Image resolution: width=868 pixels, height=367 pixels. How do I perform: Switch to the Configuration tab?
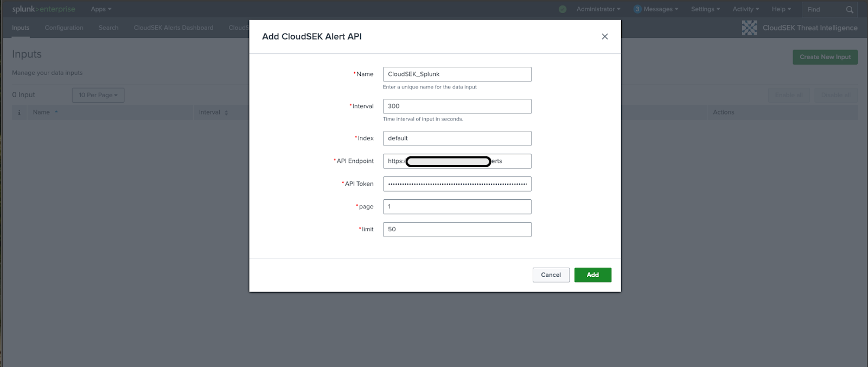click(64, 28)
